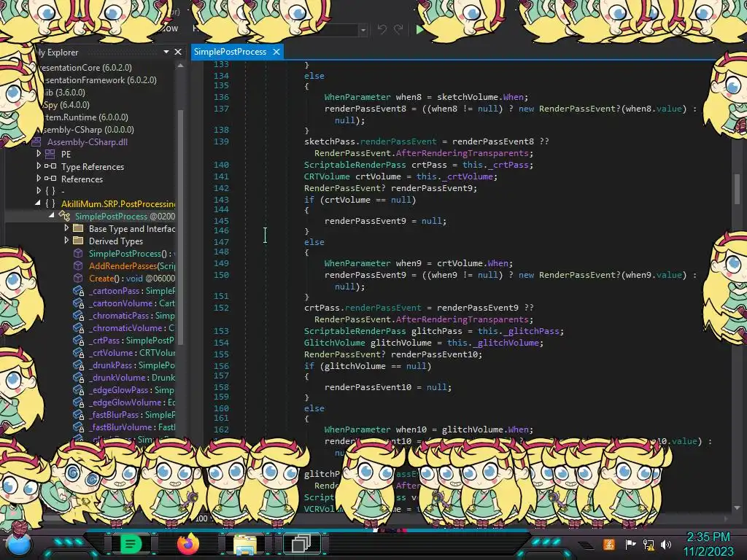
Task: Click the Derived Types folder icon
Action: pyautogui.click(x=78, y=241)
